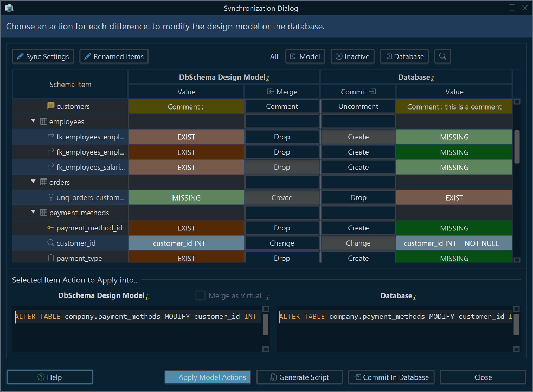
Task: Collapse the payment_methods tree node
Action: tap(33, 211)
